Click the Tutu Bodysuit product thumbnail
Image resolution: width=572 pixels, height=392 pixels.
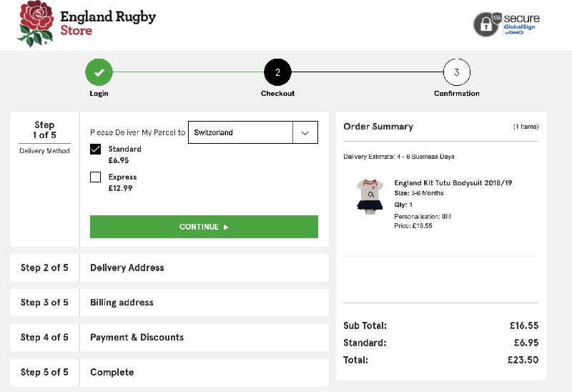(370, 197)
